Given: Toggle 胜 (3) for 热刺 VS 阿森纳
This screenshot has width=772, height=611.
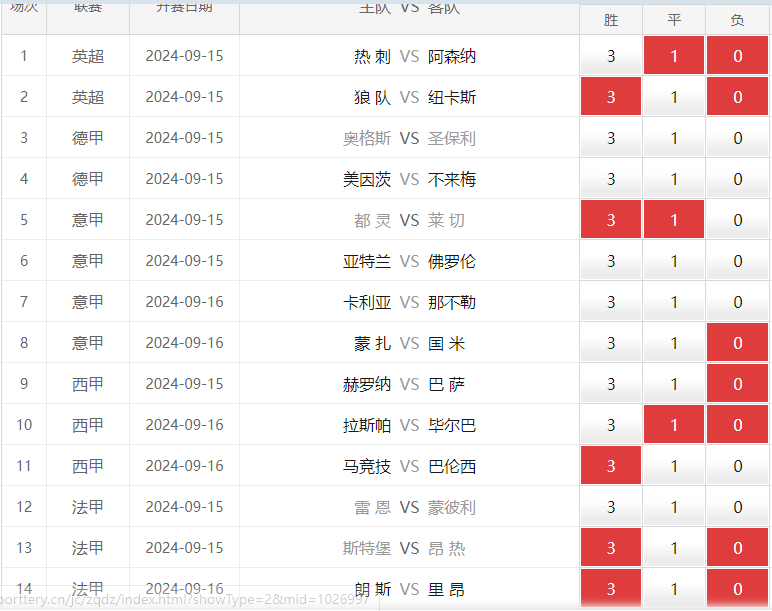Looking at the screenshot, I should (x=611, y=56).
